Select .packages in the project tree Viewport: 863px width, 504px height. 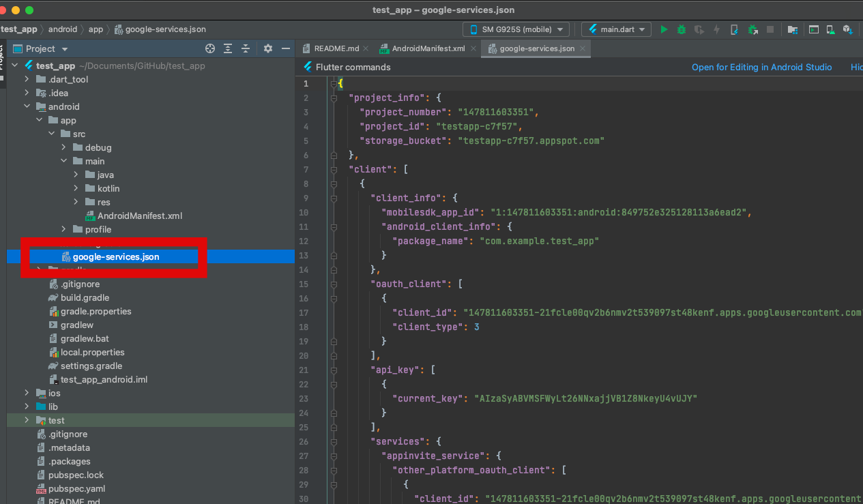coord(70,461)
